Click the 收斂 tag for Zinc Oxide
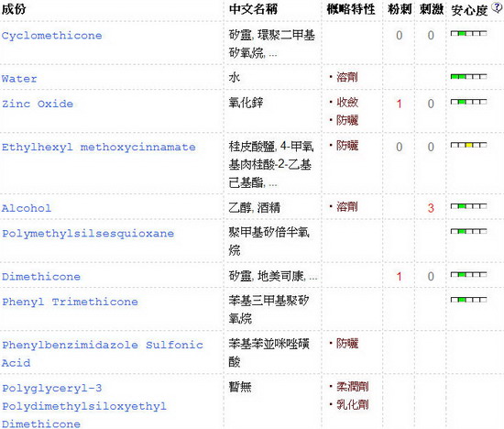The height and width of the screenshot is (429, 504). pyautogui.click(x=347, y=103)
